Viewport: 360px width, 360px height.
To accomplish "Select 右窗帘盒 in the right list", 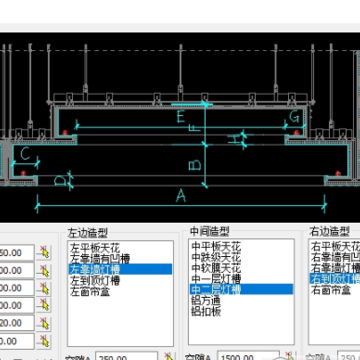I will 330,290.
